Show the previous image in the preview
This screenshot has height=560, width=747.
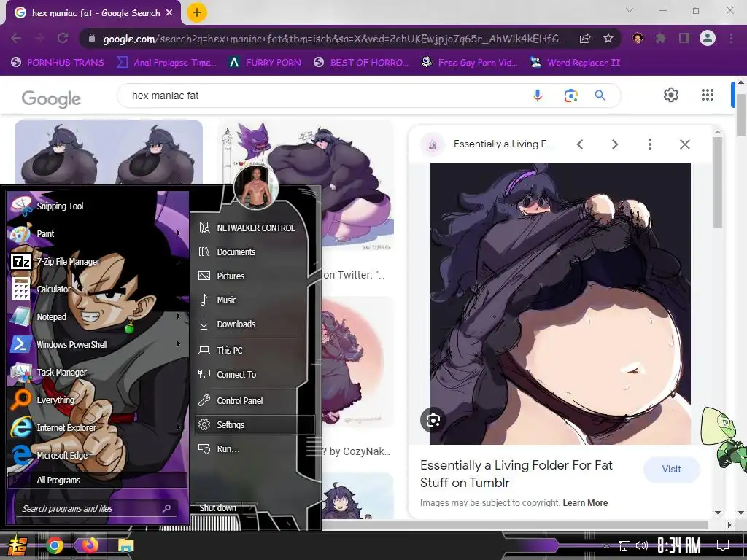580,144
